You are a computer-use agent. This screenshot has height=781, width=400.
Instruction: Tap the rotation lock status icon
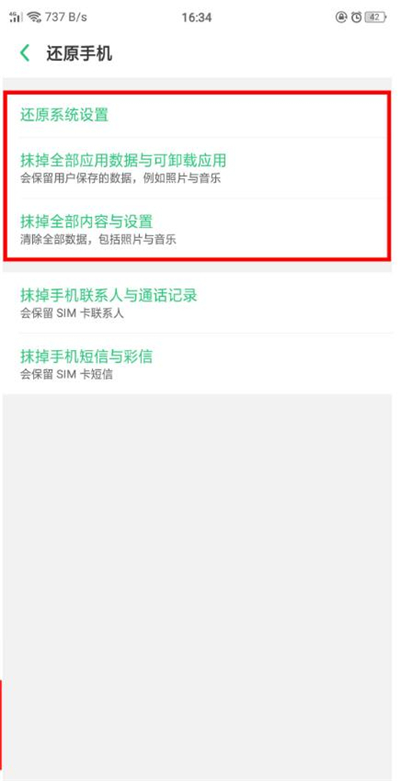click(x=341, y=17)
